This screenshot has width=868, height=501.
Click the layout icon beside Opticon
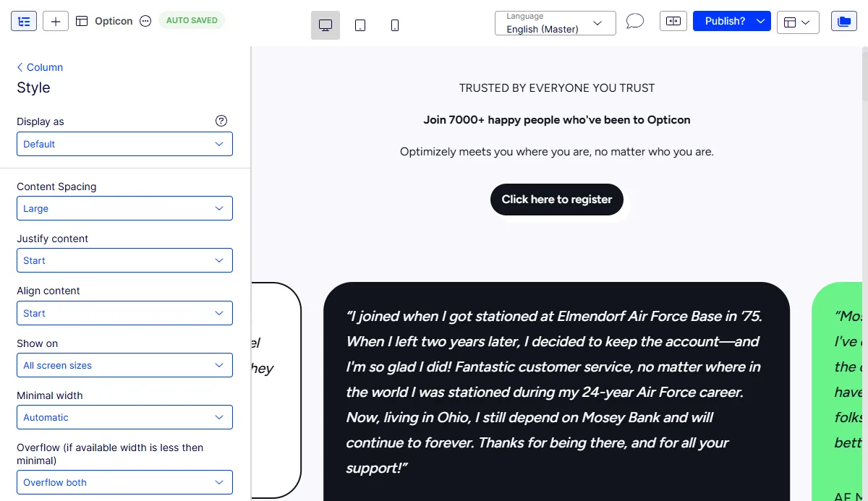point(82,21)
